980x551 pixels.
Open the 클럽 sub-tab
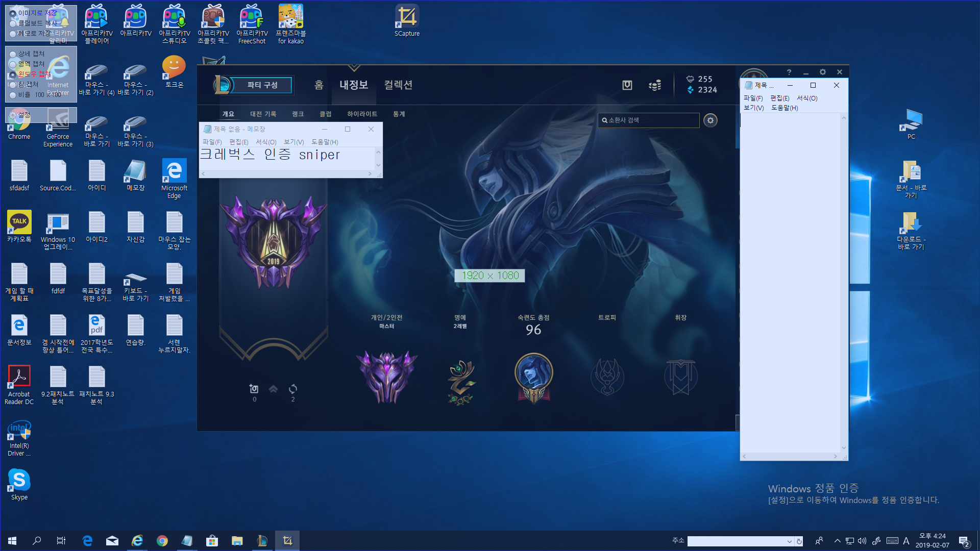(325, 114)
